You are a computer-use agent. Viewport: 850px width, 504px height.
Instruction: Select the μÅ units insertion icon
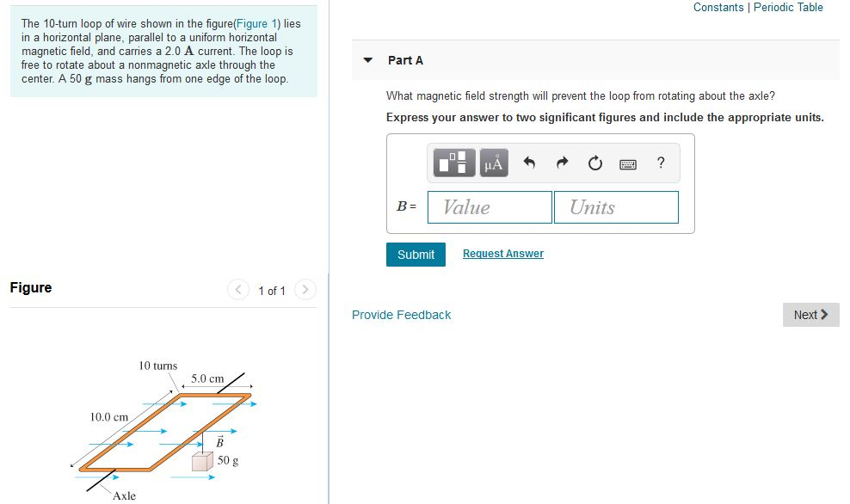click(492, 162)
